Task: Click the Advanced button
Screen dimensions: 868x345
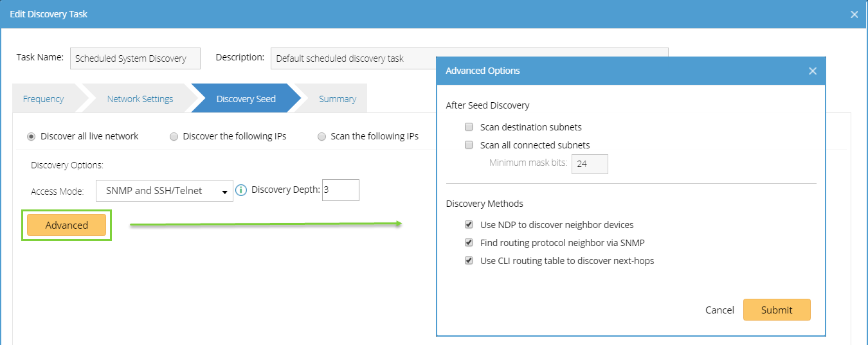Action: coord(67,226)
